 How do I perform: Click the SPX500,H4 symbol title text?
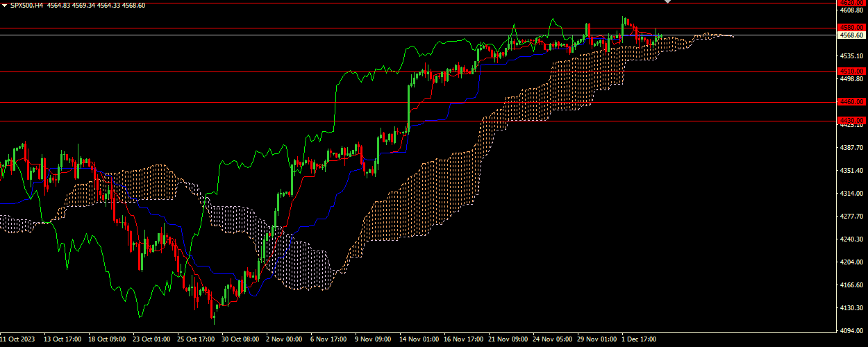pyautogui.click(x=26, y=6)
